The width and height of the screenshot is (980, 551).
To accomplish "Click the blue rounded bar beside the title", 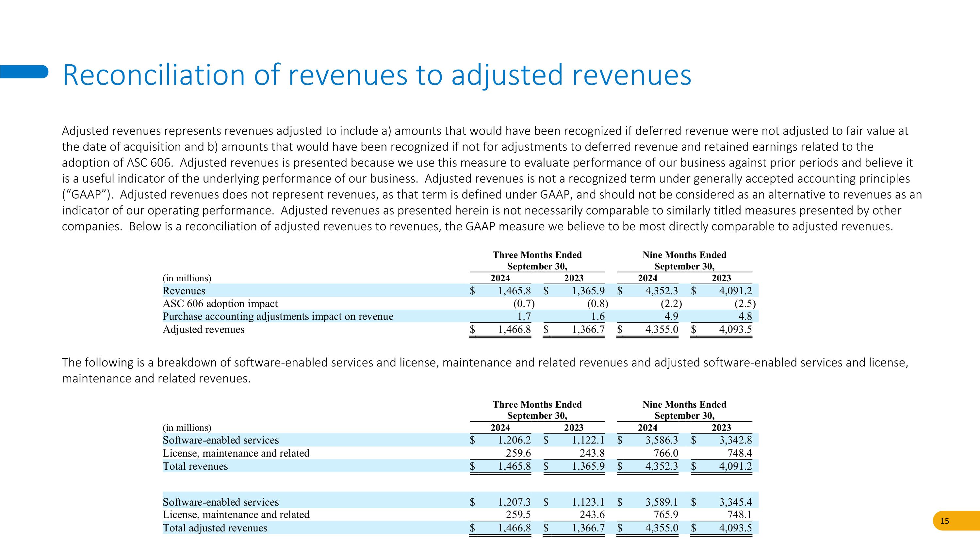I will pyautogui.click(x=24, y=72).
